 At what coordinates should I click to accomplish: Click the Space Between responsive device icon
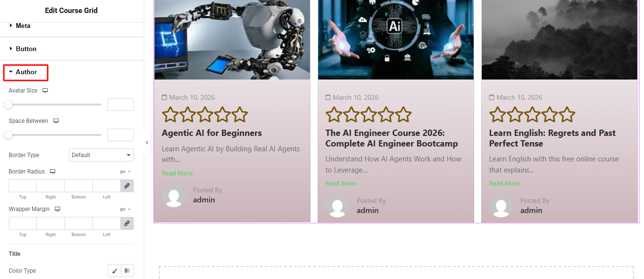coord(56,121)
